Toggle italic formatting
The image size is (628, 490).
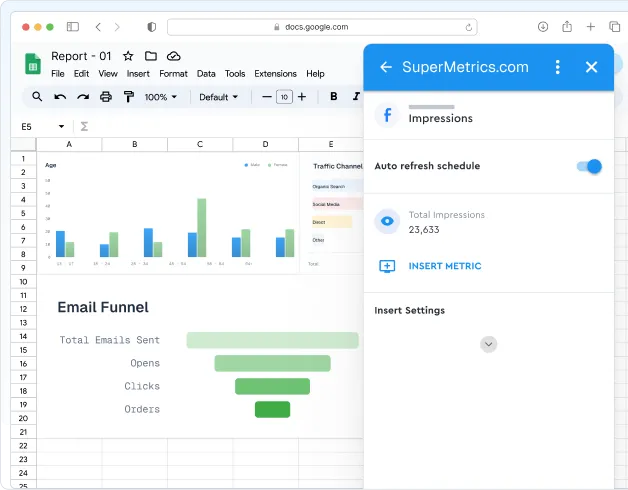[356, 97]
